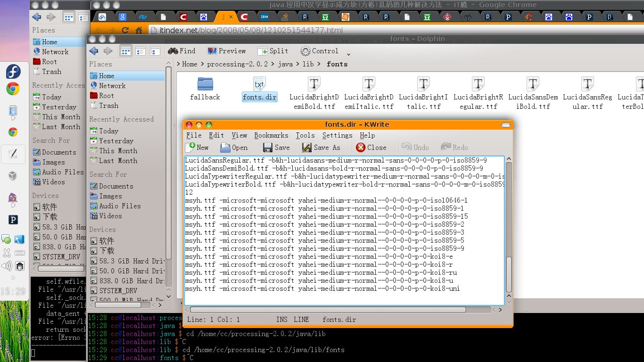Switch front Dolphin to Details view mode
The width and height of the screenshot is (644, 362).
tap(154, 51)
